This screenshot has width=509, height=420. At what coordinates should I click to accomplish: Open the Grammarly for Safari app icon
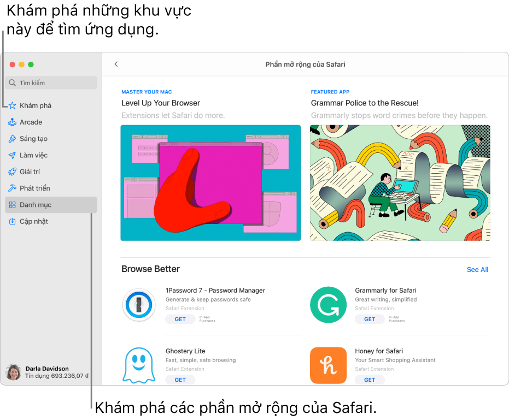[x=328, y=305]
